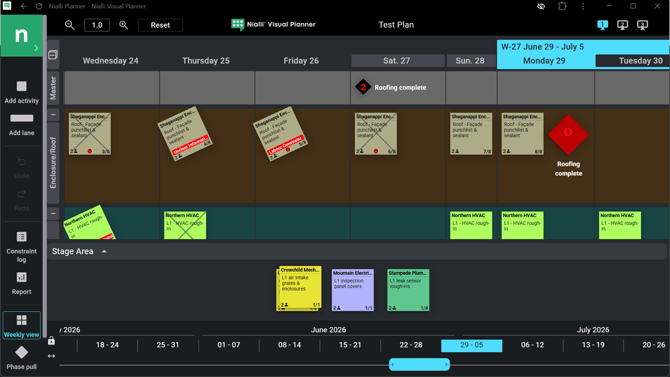Image resolution: width=670 pixels, height=377 pixels.
Task: Click the black Roofing complete milestone diamond
Action: pyautogui.click(x=363, y=87)
